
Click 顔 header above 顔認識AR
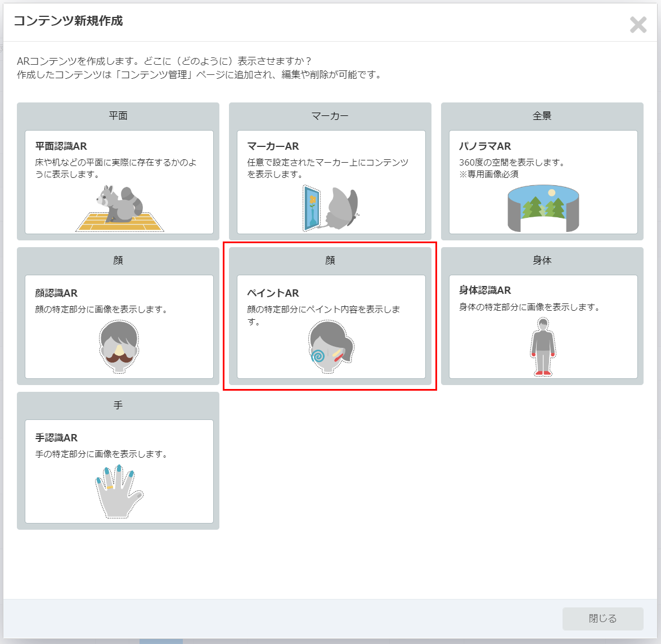point(118,260)
